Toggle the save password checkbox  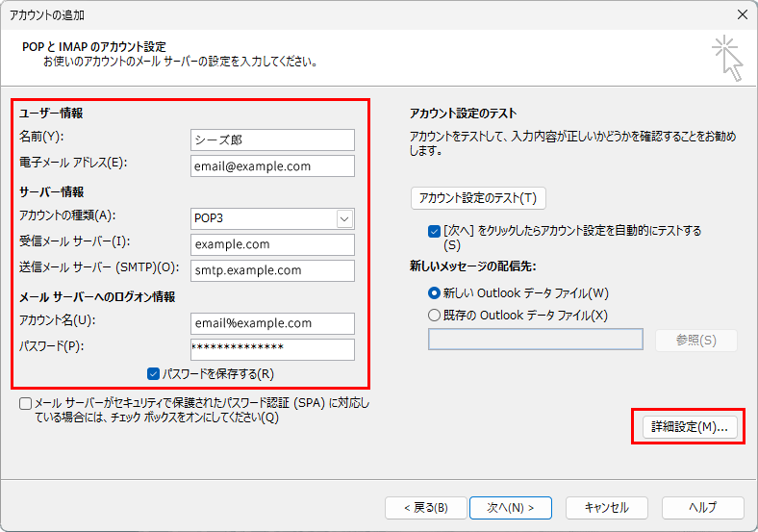(x=154, y=373)
